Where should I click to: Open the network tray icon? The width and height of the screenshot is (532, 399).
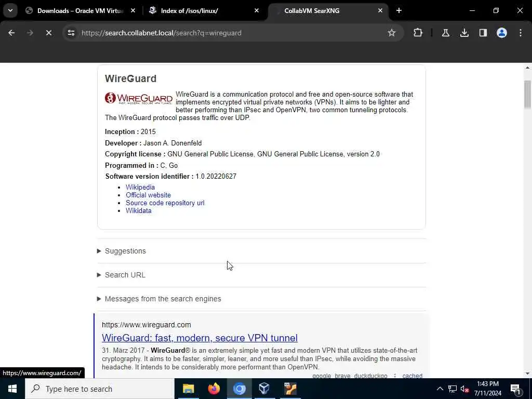453,389
